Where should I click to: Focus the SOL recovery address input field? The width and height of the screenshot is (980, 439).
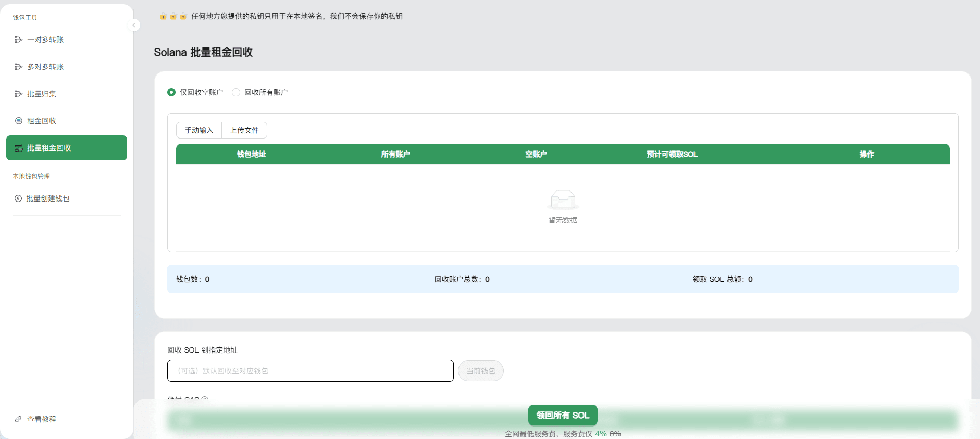click(x=310, y=371)
